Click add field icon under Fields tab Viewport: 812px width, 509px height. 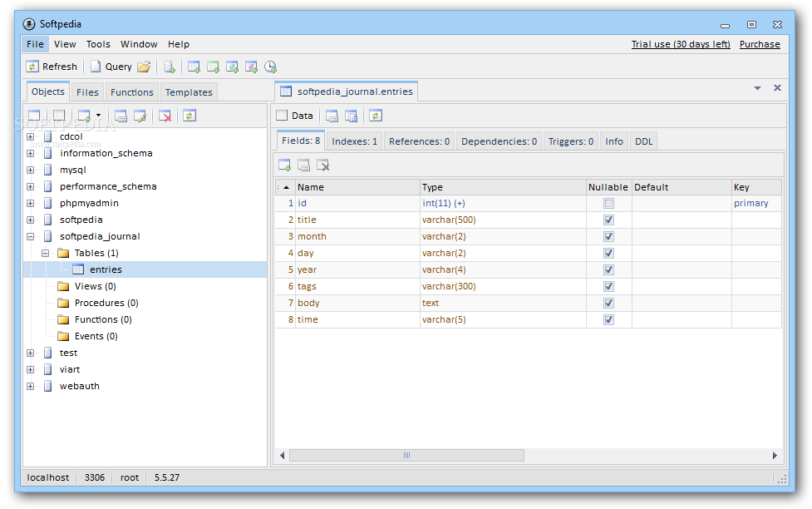tap(284, 165)
